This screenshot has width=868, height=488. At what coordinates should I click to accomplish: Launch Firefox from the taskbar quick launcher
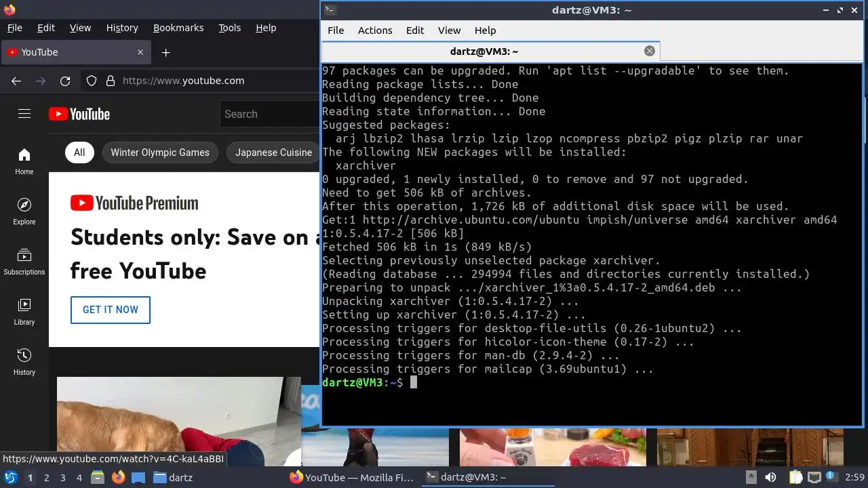click(x=118, y=477)
